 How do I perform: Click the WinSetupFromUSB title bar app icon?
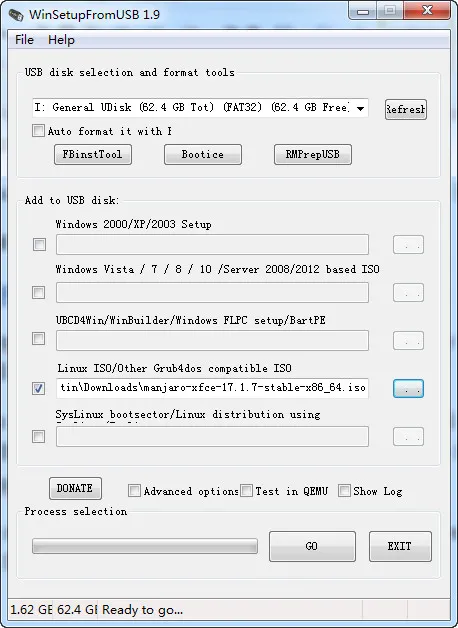click(16, 15)
